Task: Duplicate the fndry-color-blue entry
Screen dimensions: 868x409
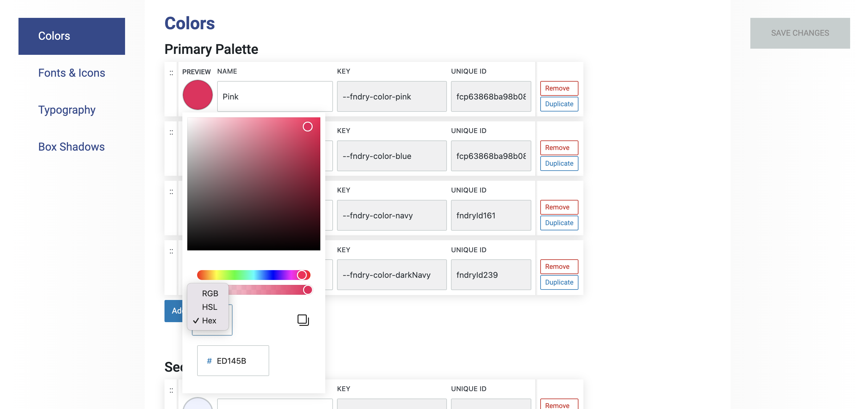Action: click(x=559, y=164)
